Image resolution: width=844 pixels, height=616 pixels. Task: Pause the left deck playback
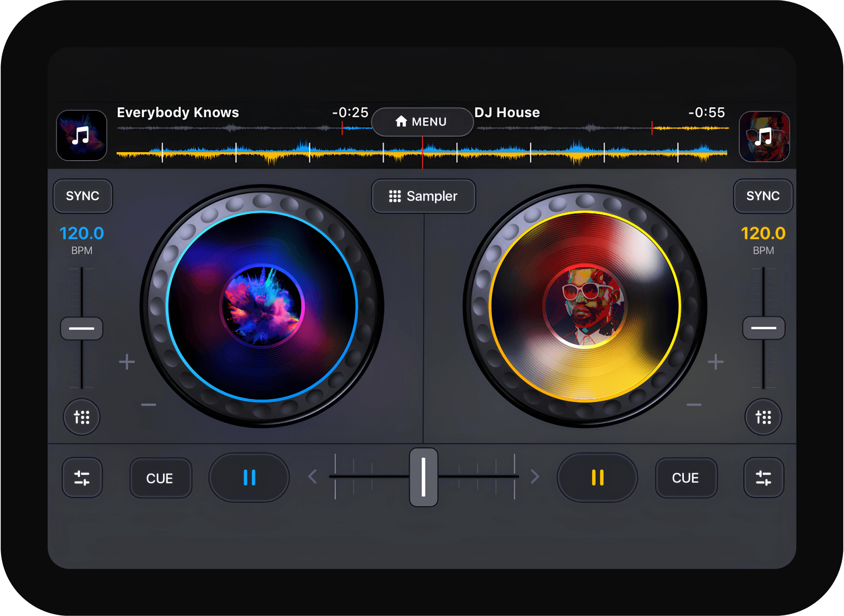tap(249, 477)
